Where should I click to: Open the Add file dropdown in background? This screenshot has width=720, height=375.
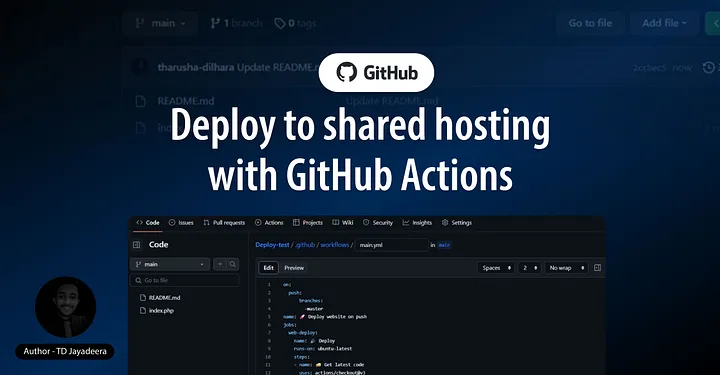664,23
